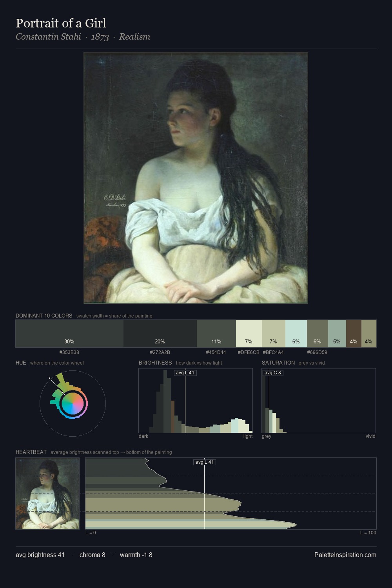Click the hex label '#272A2B'
This screenshot has width=392, height=588.
tap(160, 352)
